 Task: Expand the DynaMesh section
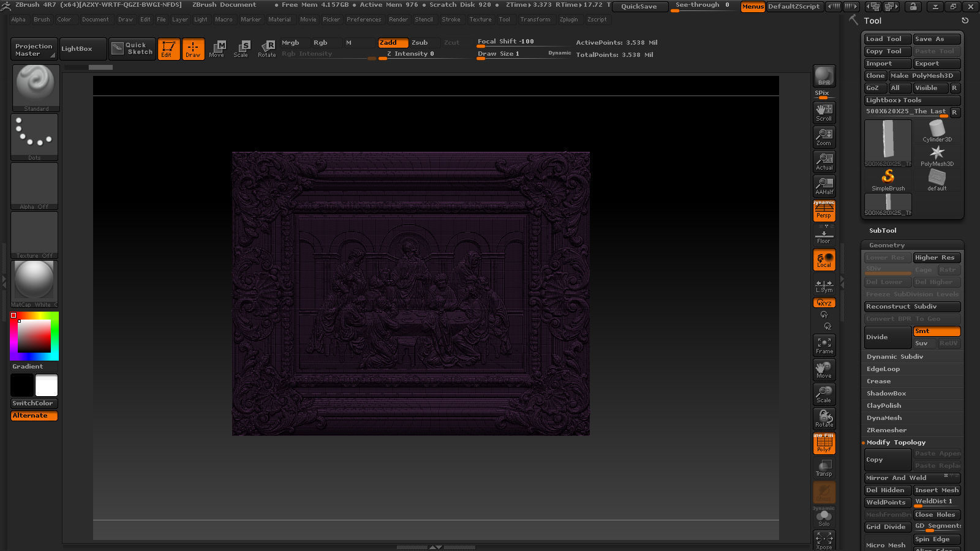(884, 418)
